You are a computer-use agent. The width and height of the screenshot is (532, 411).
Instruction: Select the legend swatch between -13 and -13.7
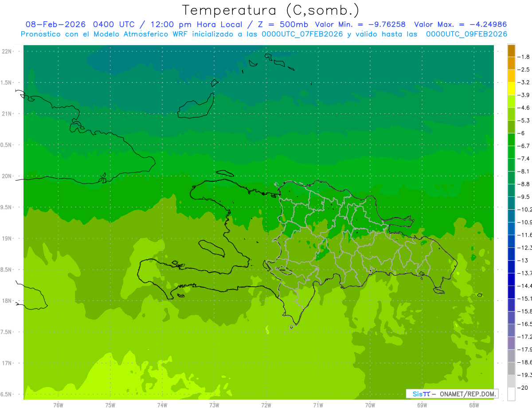click(512, 266)
